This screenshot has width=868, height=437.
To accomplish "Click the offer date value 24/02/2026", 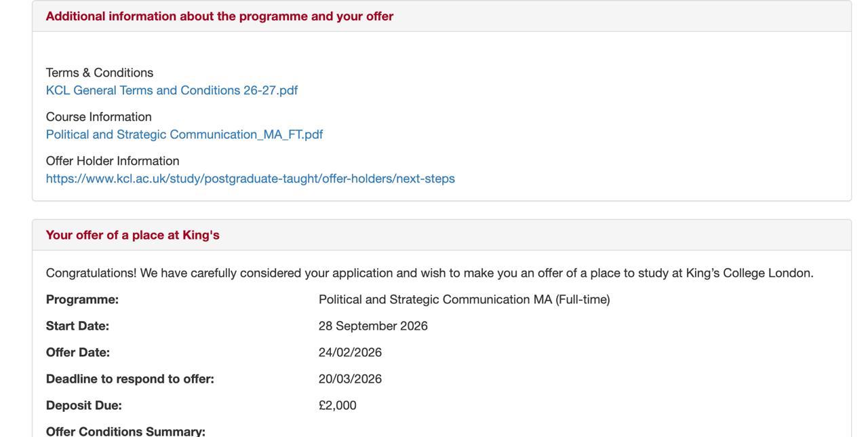I will [x=350, y=352].
